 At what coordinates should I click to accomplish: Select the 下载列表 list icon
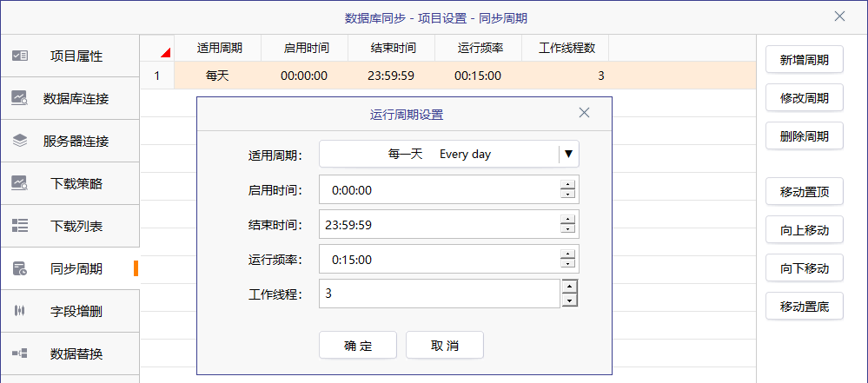click(x=20, y=226)
